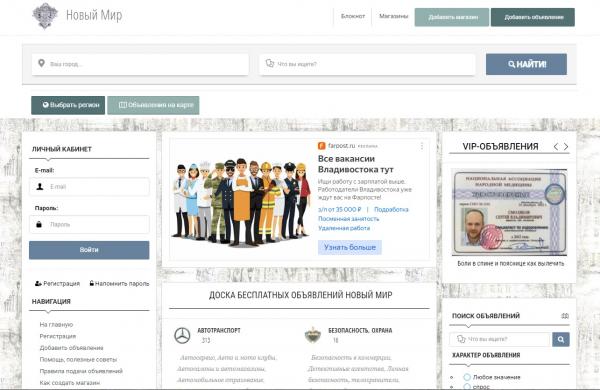Click the location pin icon in city field
This screenshot has width=600, height=390.
pos(41,63)
